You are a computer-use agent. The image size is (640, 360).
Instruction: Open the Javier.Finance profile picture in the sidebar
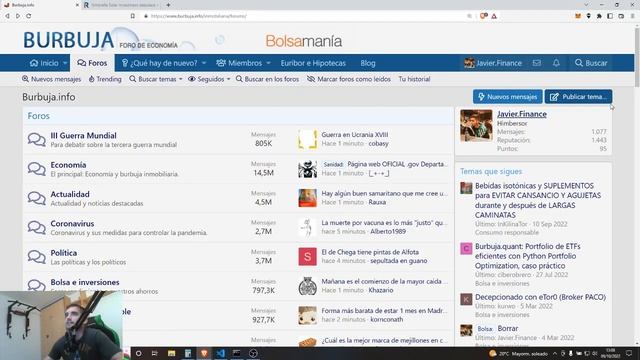(476, 125)
